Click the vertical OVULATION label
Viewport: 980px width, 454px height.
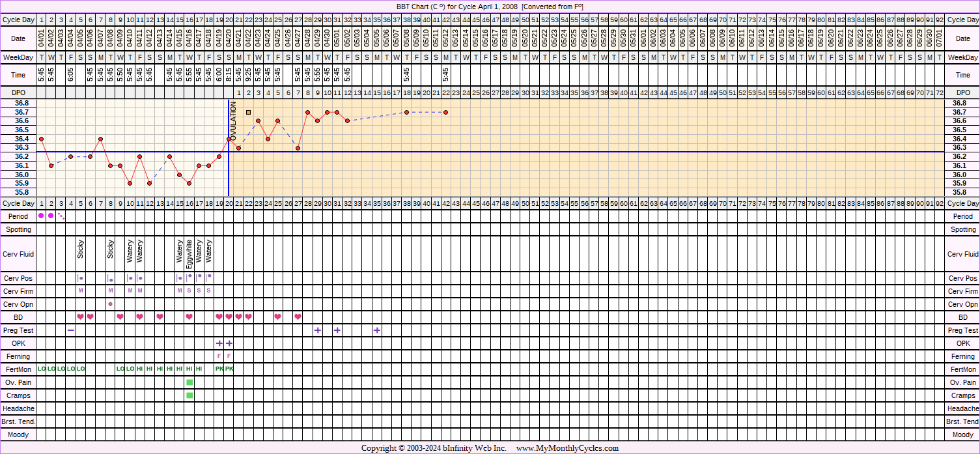click(x=234, y=119)
